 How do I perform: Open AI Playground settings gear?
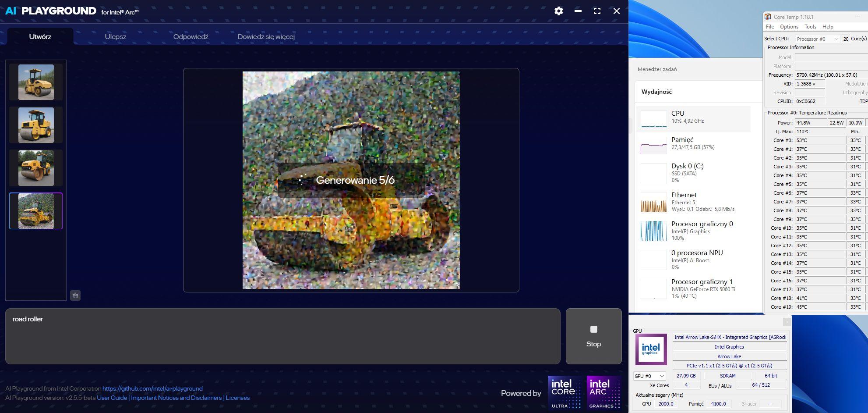(558, 11)
